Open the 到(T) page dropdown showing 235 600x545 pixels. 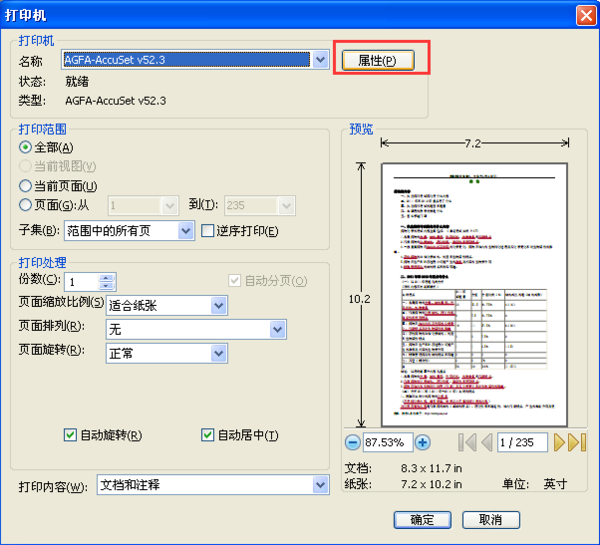pyautogui.click(x=286, y=206)
